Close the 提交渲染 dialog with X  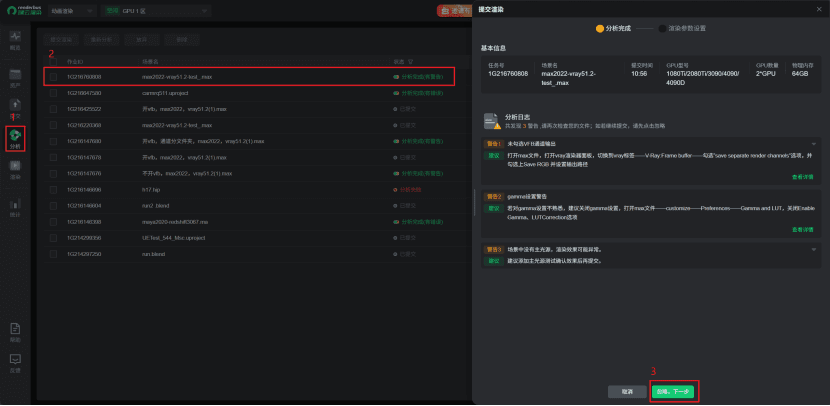point(819,10)
